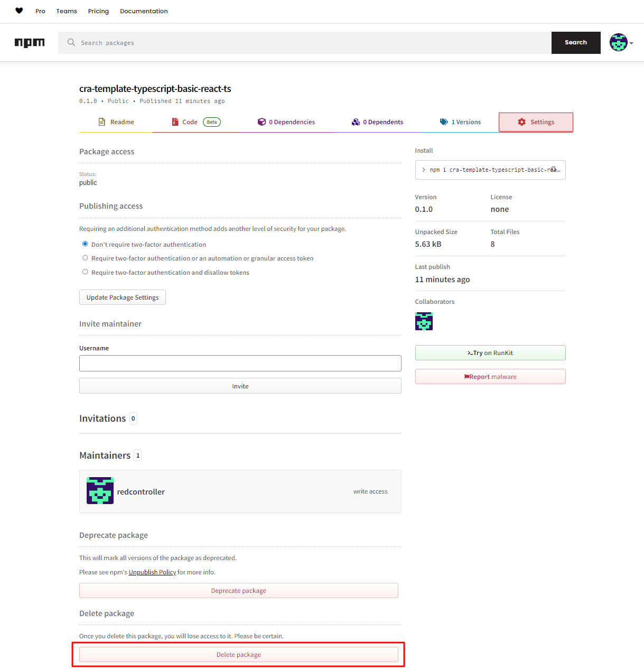The width and height of the screenshot is (644, 670).
Task: Click the package title heading
Action: click(155, 89)
